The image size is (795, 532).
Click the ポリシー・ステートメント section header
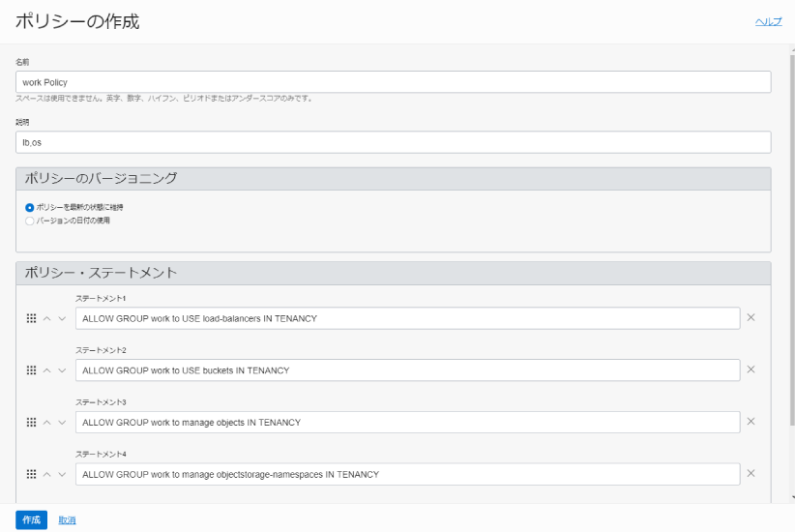(x=394, y=274)
